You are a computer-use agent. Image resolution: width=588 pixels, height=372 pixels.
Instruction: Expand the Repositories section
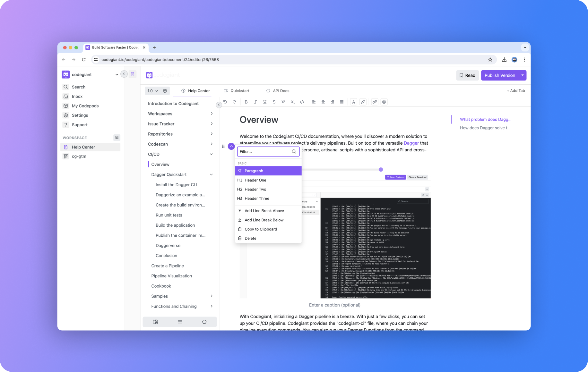point(212,134)
